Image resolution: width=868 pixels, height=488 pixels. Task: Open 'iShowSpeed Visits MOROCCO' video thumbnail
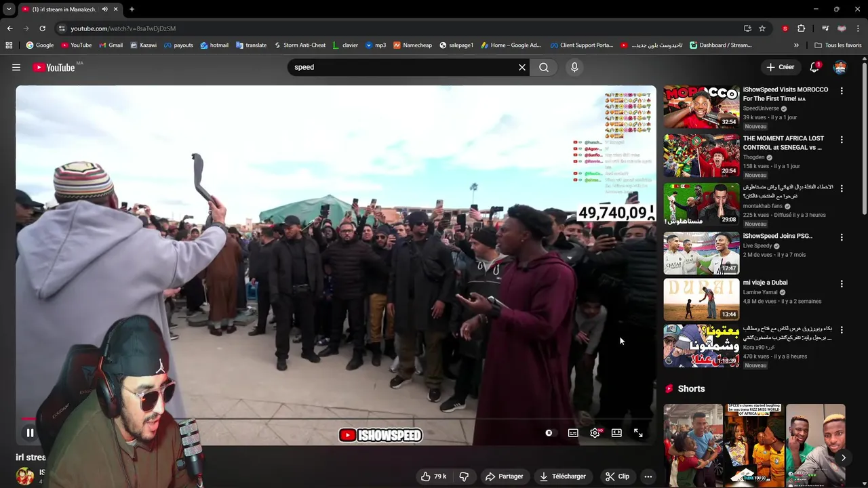pos(701,106)
